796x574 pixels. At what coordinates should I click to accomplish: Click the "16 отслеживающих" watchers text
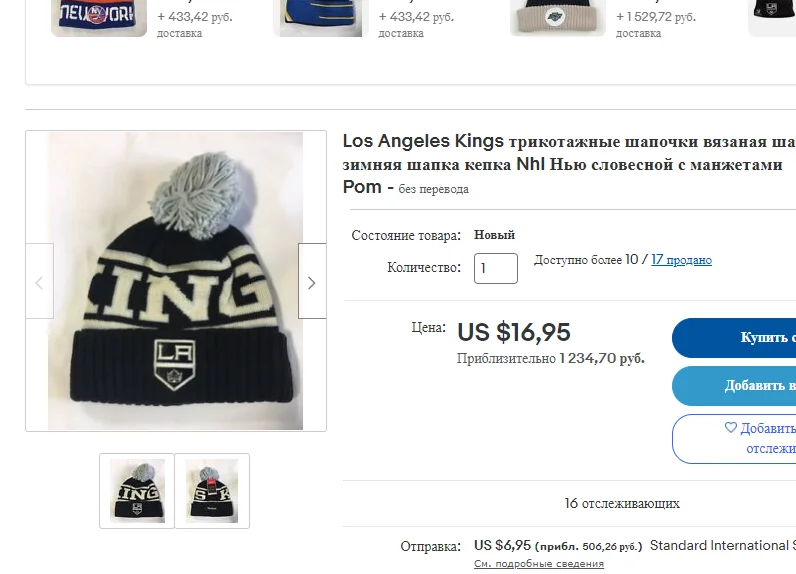622,503
